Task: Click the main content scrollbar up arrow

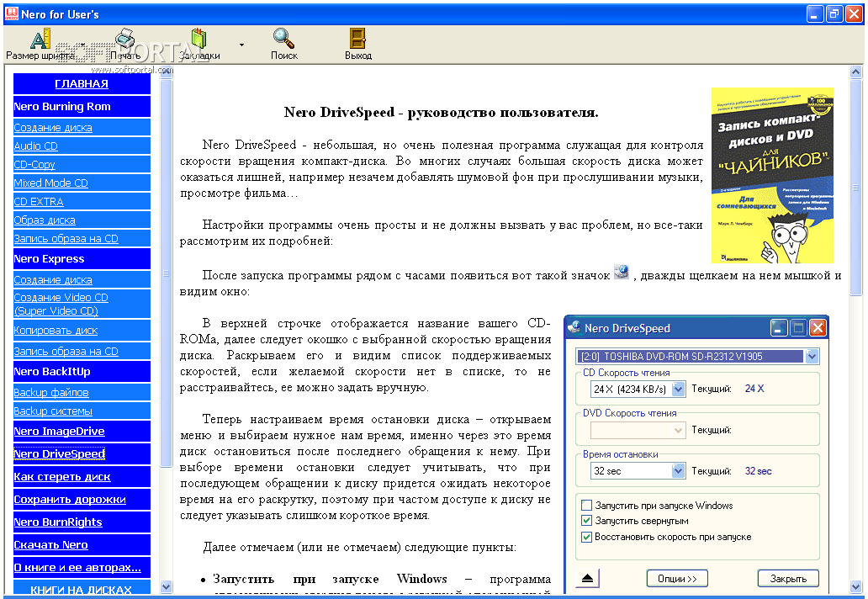Action: [x=856, y=72]
